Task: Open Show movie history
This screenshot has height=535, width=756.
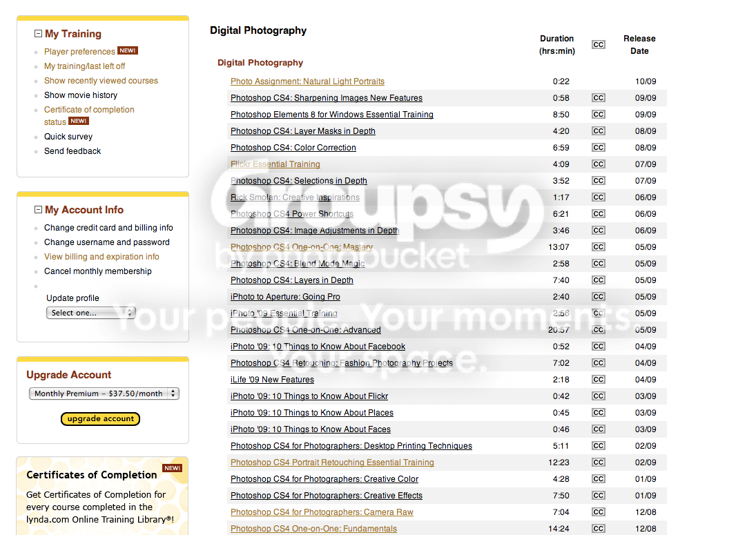Action: 81,95
